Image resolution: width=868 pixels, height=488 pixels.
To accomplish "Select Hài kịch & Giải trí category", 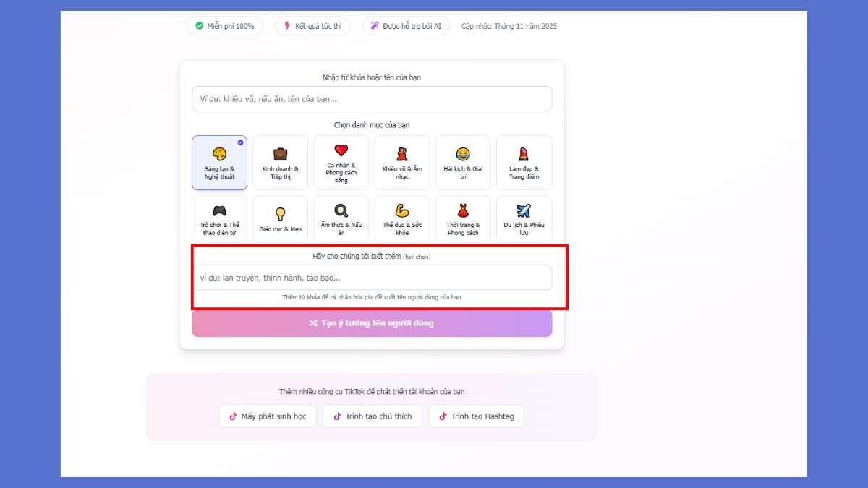I will pyautogui.click(x=463, y=163).
